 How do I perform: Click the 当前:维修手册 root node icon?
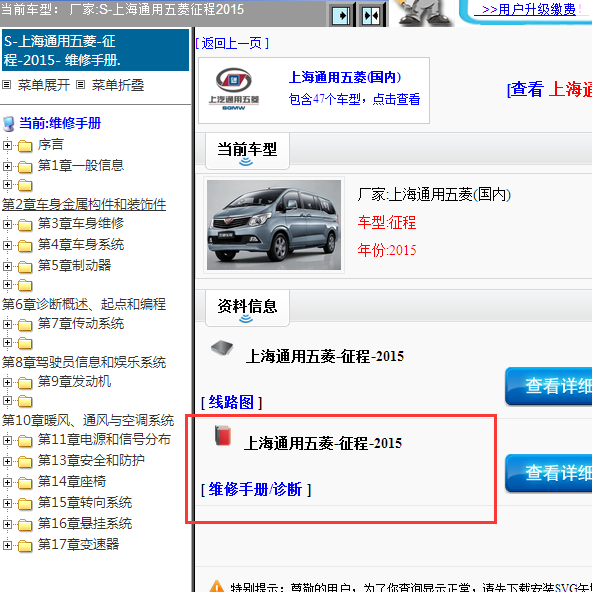8,124
